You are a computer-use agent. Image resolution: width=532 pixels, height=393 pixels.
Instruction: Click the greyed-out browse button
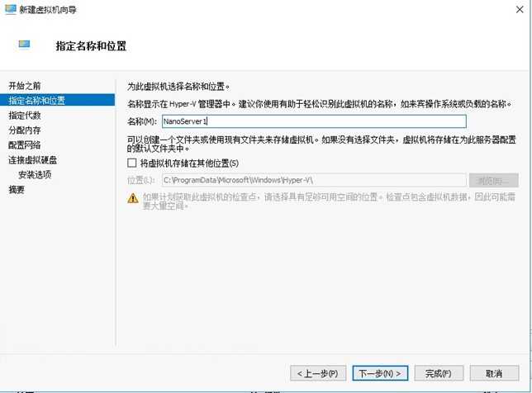coord(494,180)
